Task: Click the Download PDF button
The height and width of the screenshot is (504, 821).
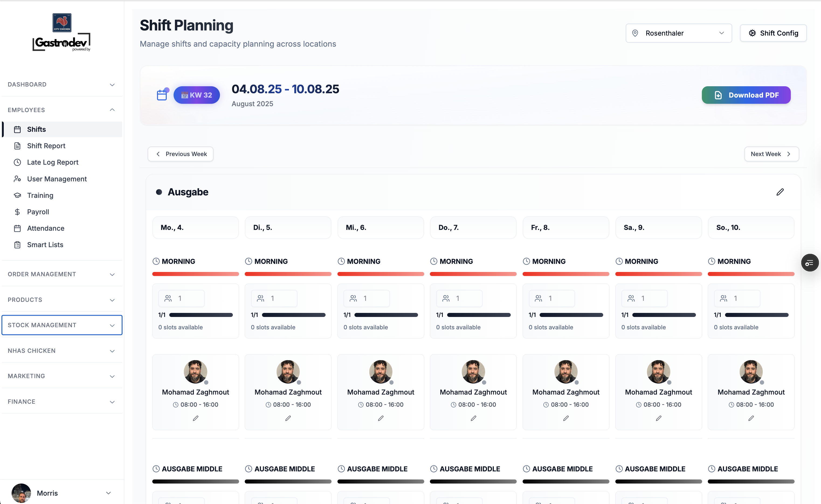Action: pos(746,95)
